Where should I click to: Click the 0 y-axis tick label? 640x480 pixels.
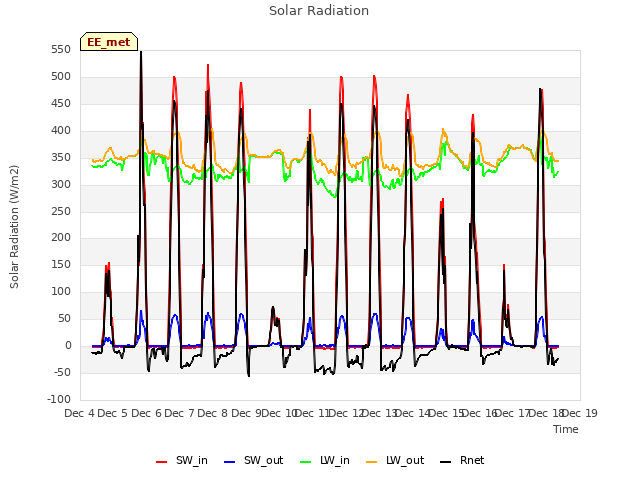pyautogui.click(x=68, y=346)
